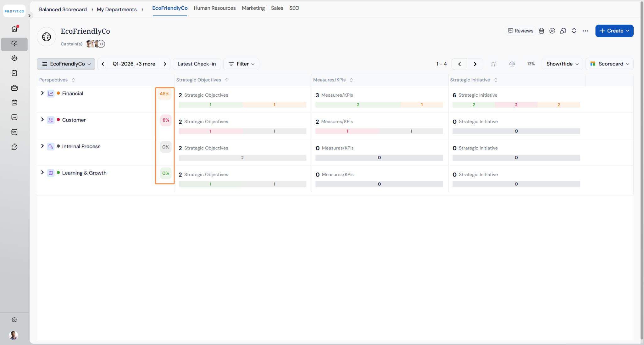Open the Filter dropdown
Viewport: 644px width, 345px height.
pos(241,64)
